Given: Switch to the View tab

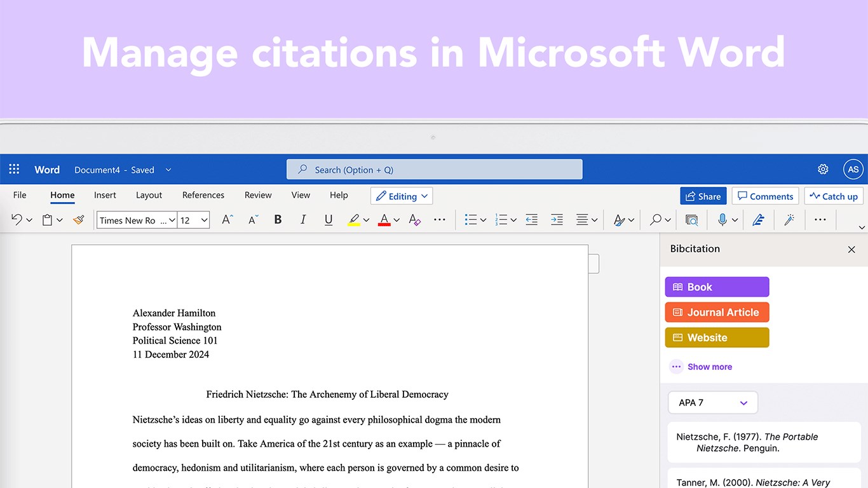Looking at the screenshot, I should 301,195.
